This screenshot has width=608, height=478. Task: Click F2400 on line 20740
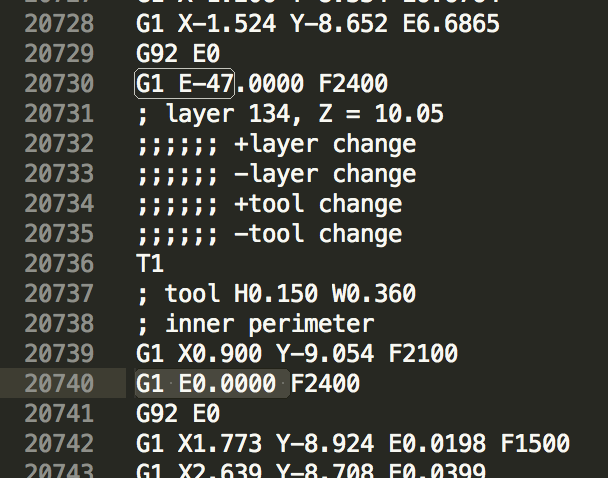point(325,383)
